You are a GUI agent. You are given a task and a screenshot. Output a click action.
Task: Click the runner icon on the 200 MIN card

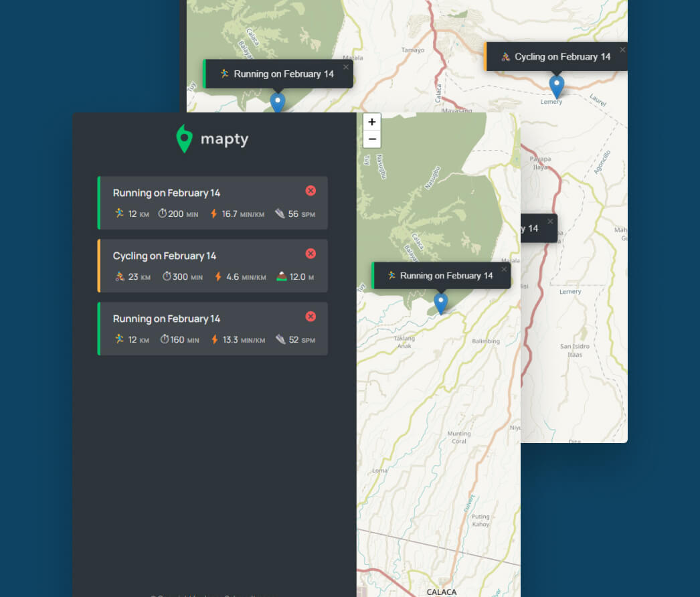[x=119, y=213]
